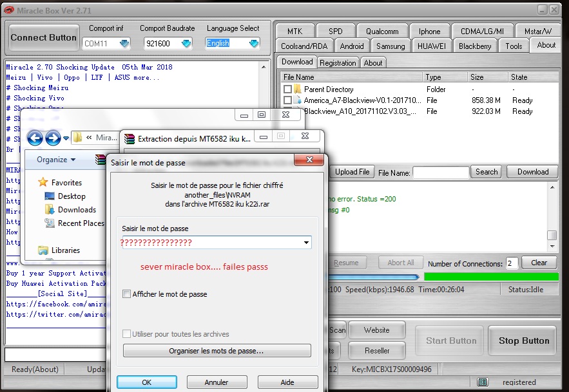Tick the America_A7-Blackview file checkbox
Viewport: 569px width, 392px height.
click(x=287, y=100)
